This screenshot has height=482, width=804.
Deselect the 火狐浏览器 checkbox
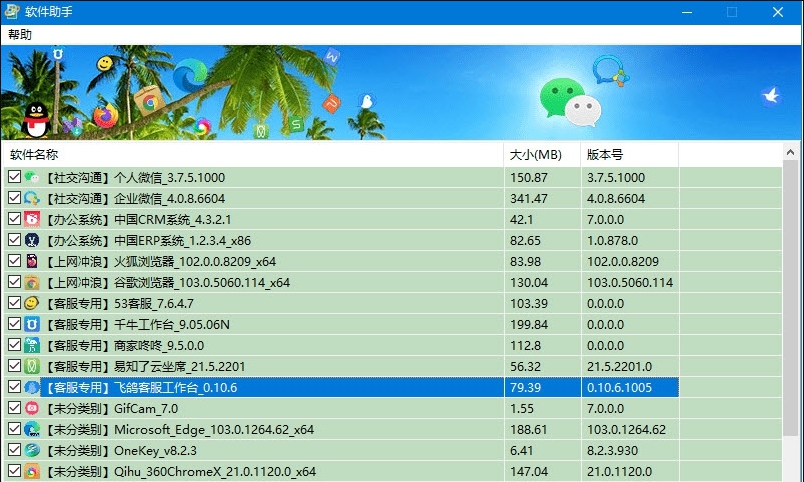pyautogui.click(x=14, y=261)
